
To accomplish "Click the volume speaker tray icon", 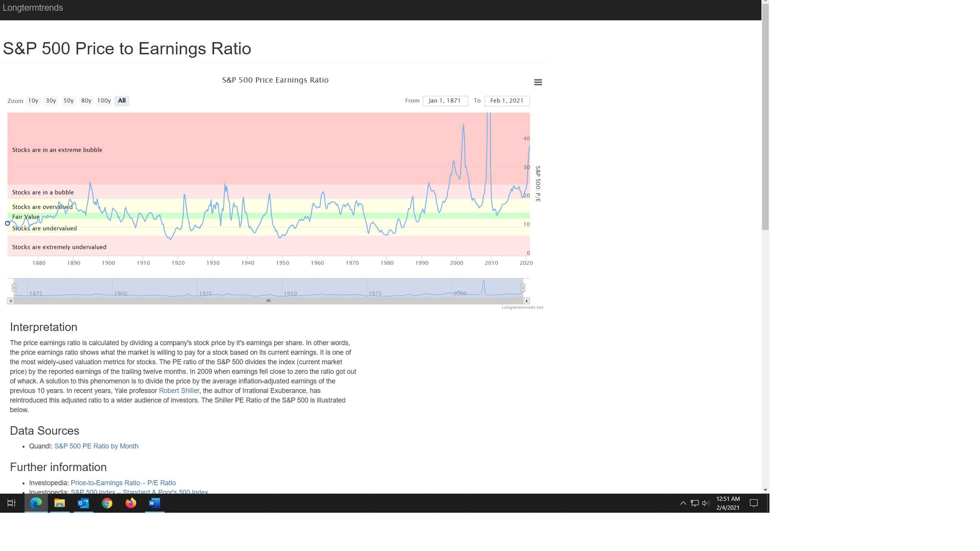I will point(706,503).
